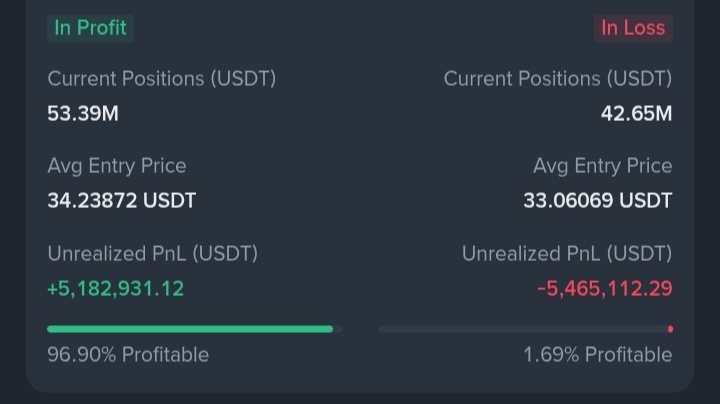Select the 1.69% Profitable text
The width and height of the screenshot is (720, 404).
pyautogui.click(x=597, y=355)
